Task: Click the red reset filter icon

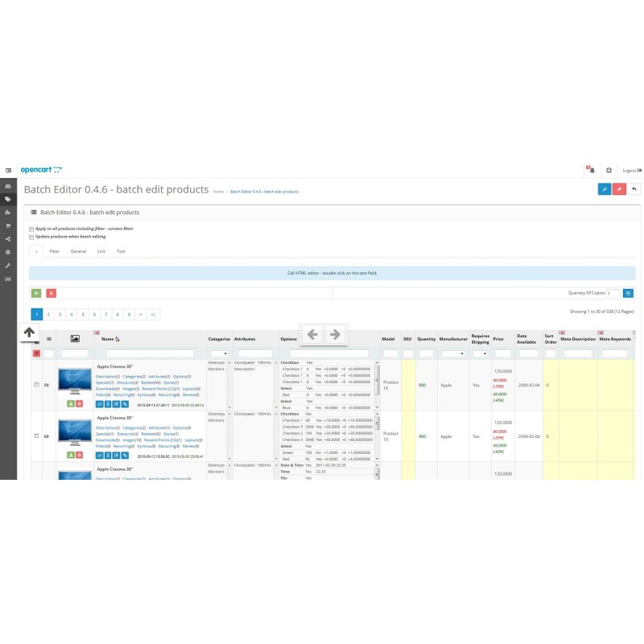Action: click(36, 353)
